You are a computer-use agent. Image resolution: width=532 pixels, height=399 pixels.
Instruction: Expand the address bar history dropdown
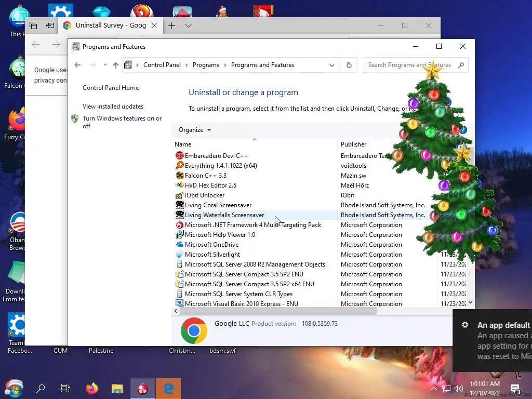coord(332,65)
